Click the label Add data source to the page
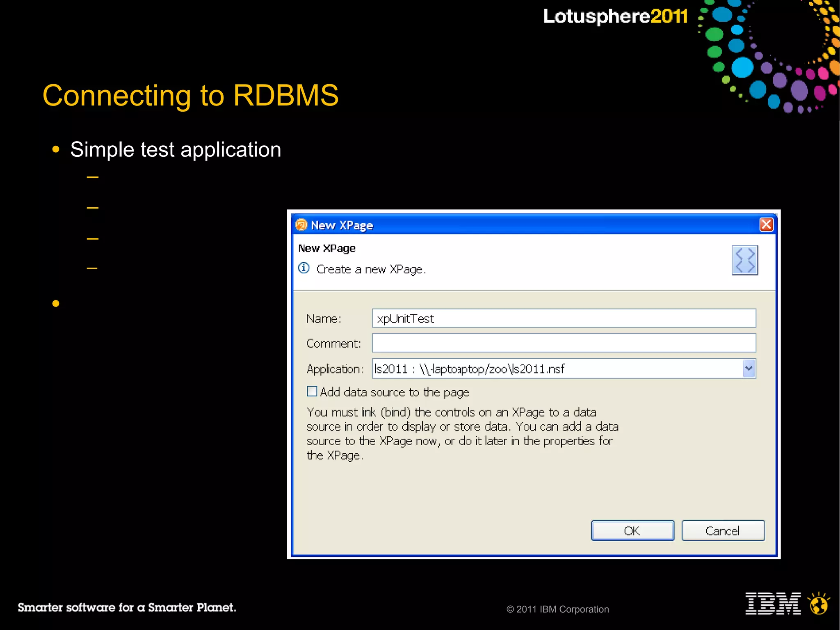Screen dimensions: 840x630 [395, 392]
